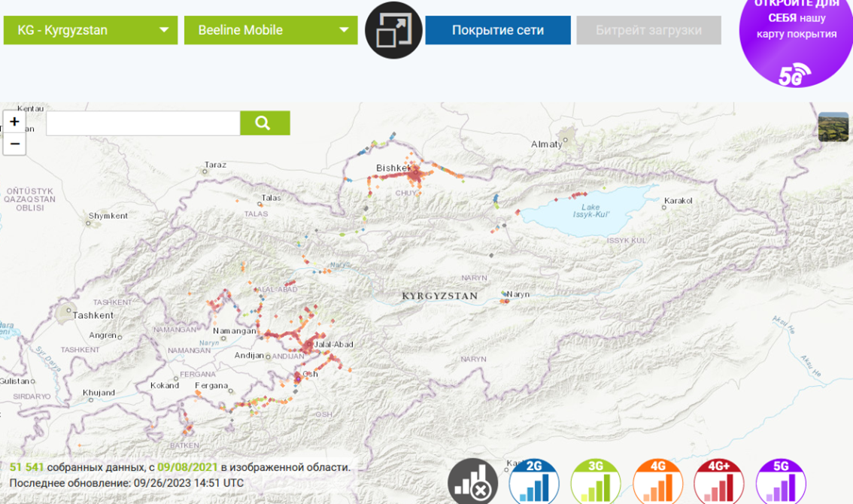Toggle the 3G coverage layer
This screenshot has width=853, height=504.
click(x=596, y=483)
